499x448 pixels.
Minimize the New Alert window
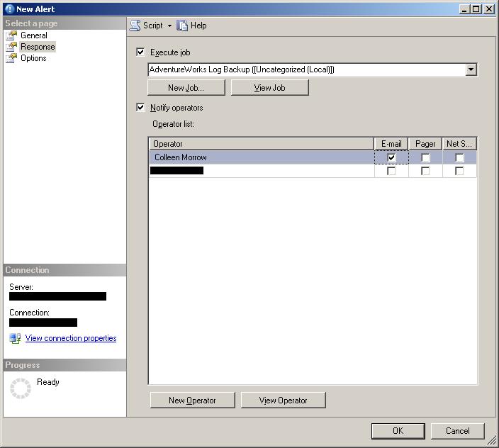click(464, 9)
